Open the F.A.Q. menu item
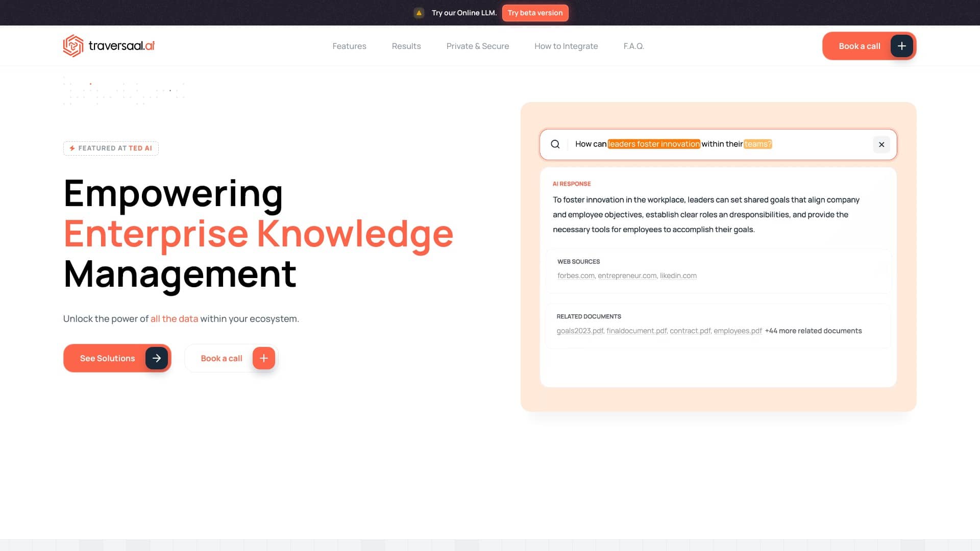Screen dimensions: 980x551 (x=633, y=46)
